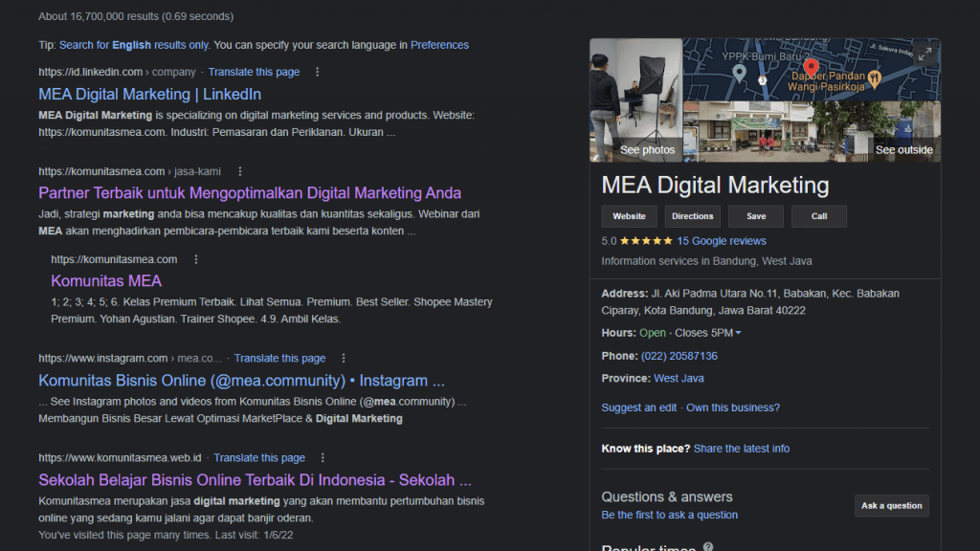Click Own this business link
This screenshot has width=980, height=551.
point(733,408)
